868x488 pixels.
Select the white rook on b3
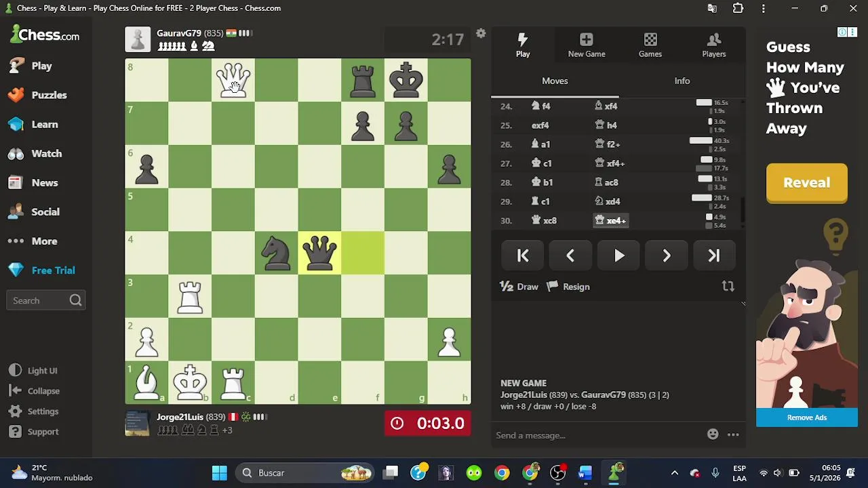(x=190, y=296)
